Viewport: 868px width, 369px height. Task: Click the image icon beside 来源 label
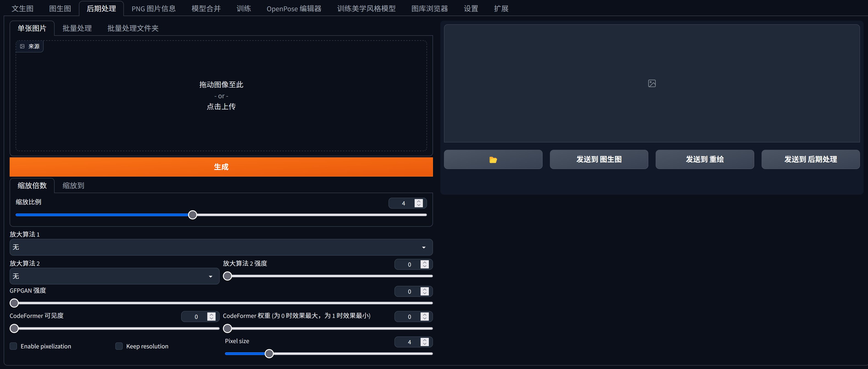tap(22, 46)
